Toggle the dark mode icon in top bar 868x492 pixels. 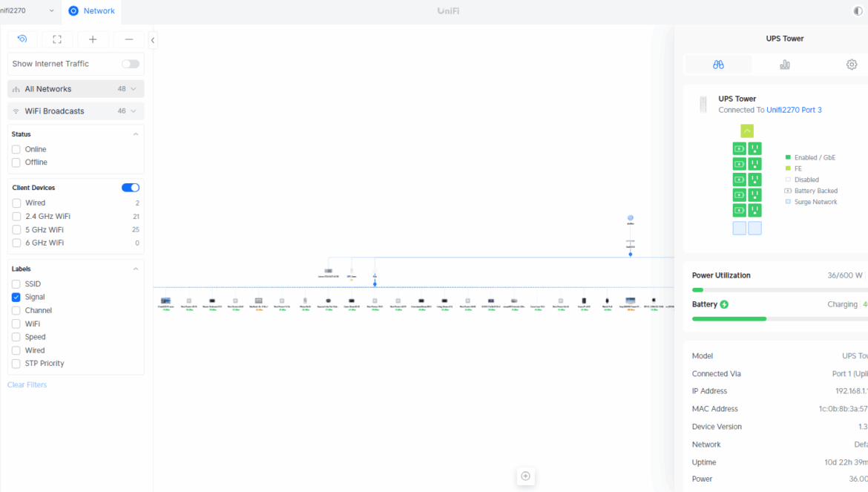pyautogui.click(x=858, y=11)
